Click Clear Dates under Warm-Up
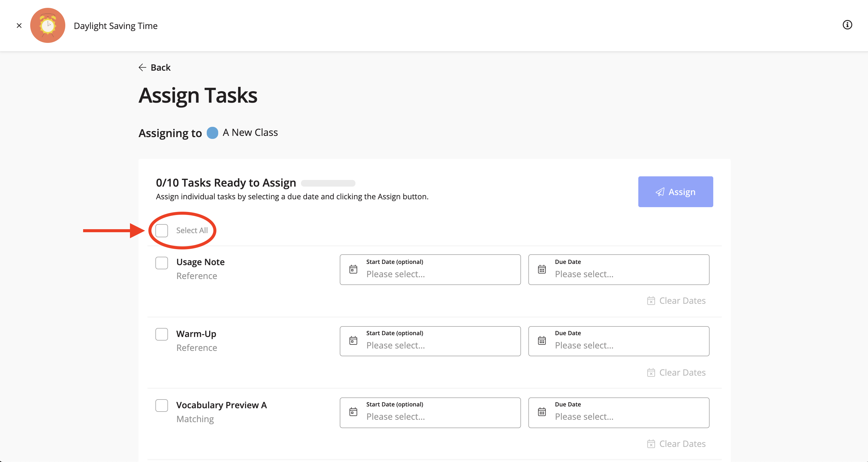 coord(677,372)
